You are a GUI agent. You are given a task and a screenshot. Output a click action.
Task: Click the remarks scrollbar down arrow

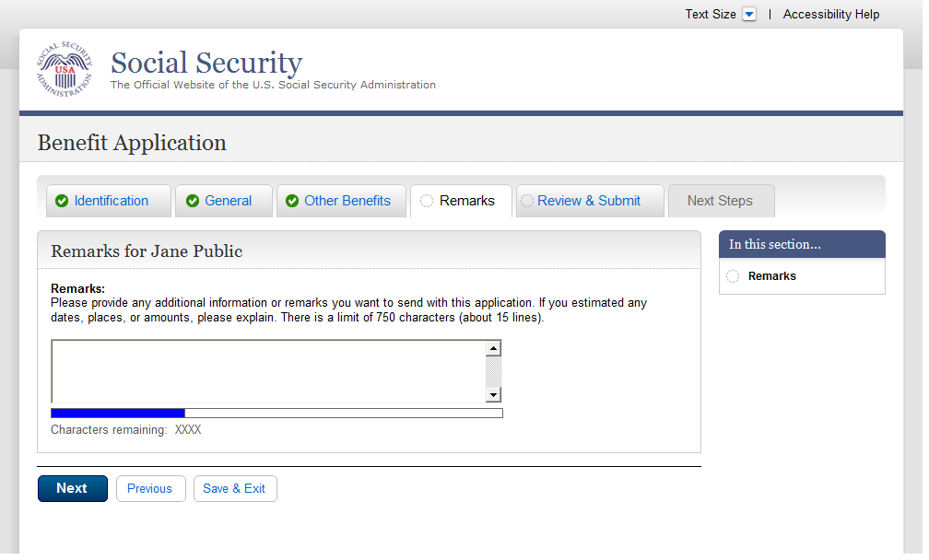click(493, 394)
